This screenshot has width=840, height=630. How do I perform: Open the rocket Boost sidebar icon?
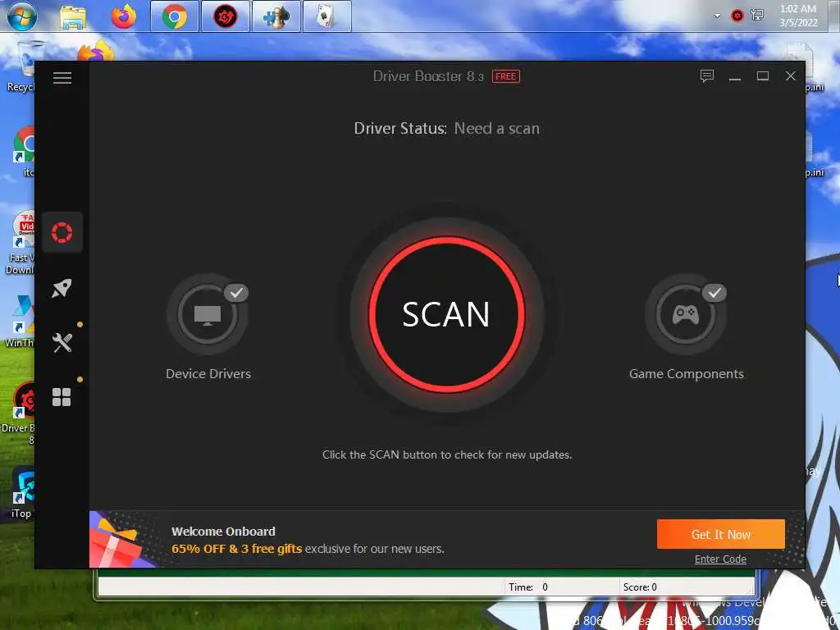tap(62, 288)
